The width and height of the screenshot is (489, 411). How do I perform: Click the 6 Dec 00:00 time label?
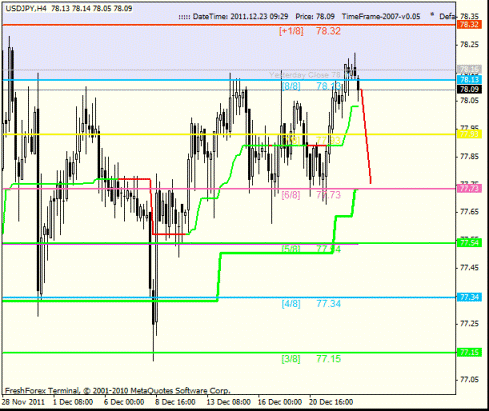coord(124,402)
